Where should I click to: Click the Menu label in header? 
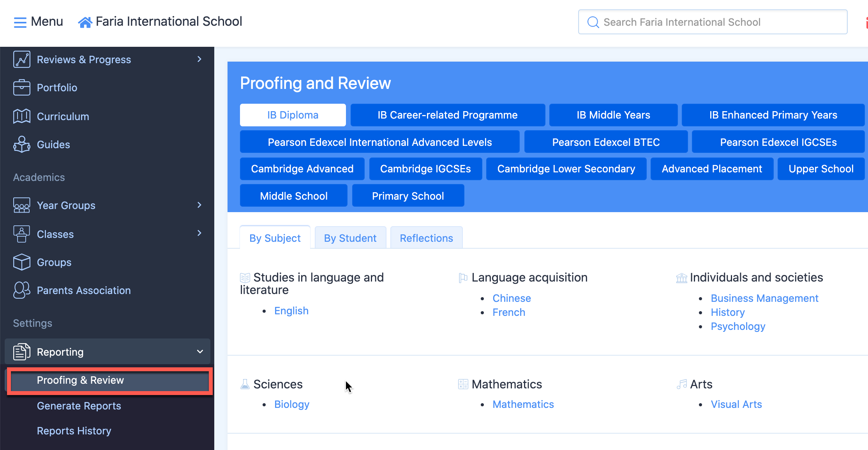click(x=47, y=21)
